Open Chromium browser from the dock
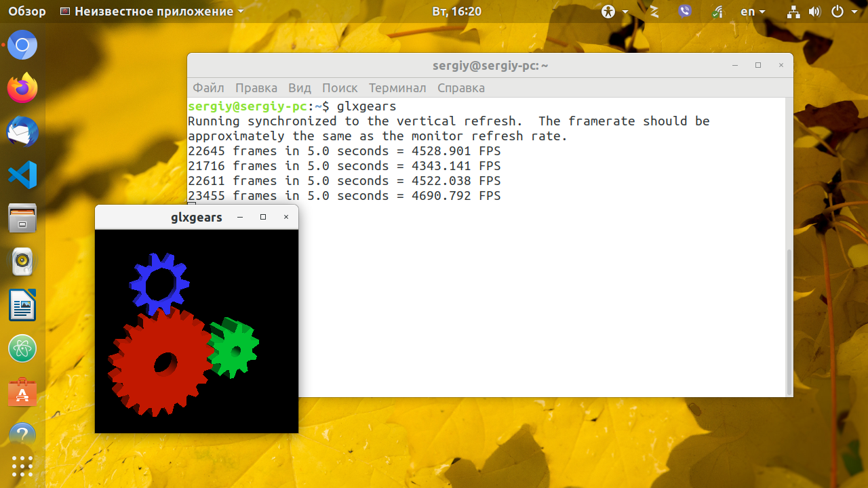The height and width of the screenshot is (488, 868). 22,45
